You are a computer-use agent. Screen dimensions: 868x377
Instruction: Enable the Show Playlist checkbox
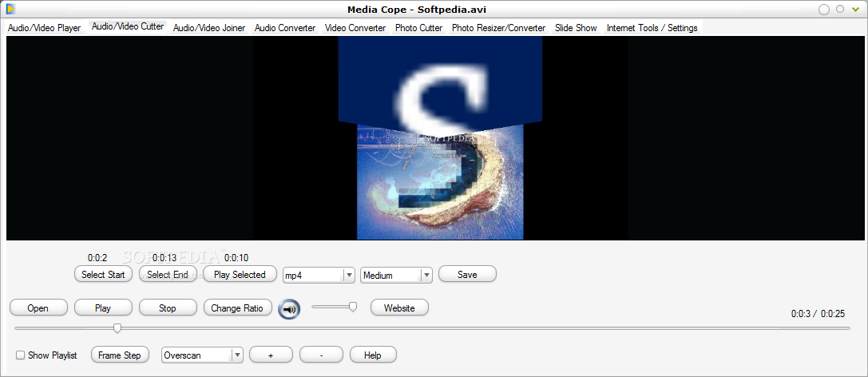[x=21, y=355]
